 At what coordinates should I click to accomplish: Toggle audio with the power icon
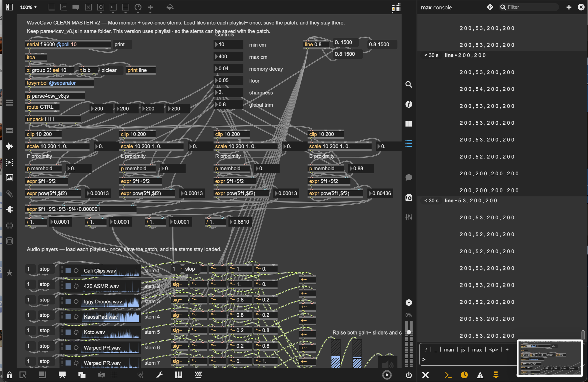tap(409, 375)
